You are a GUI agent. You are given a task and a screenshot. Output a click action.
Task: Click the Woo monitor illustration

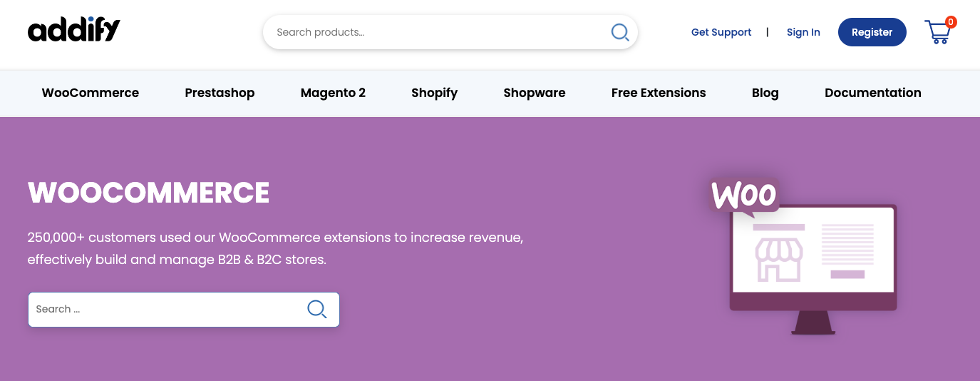click(804, 255)
